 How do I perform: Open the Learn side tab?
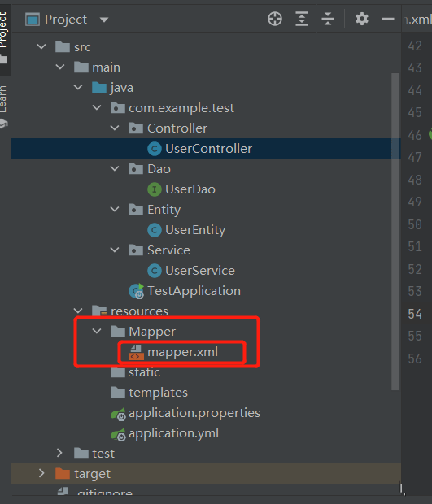3,99
